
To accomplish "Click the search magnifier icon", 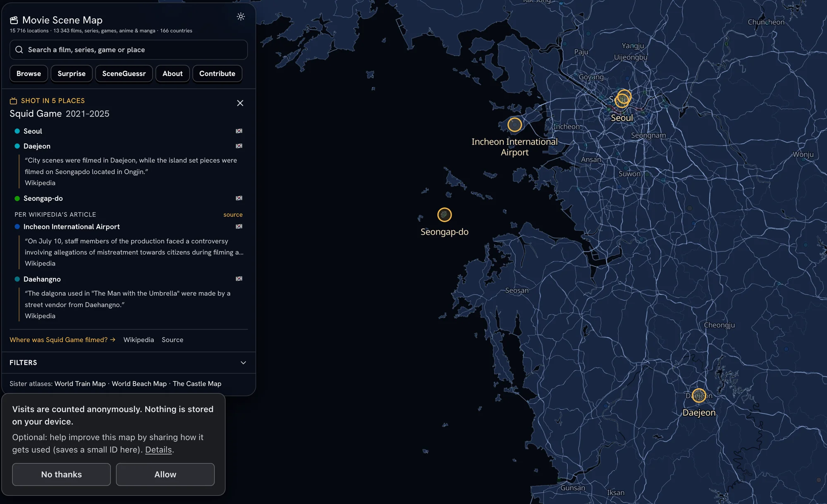I will point(19,50).
